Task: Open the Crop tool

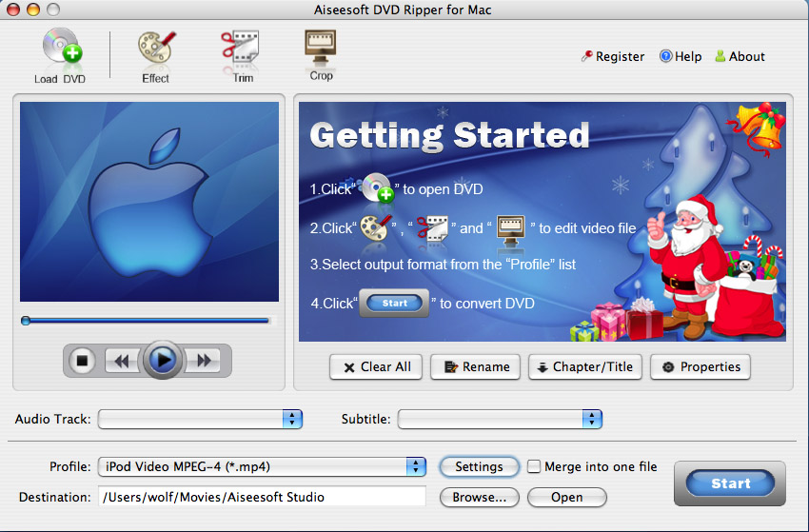Action: pyautogui.click(x=321, y=53)
